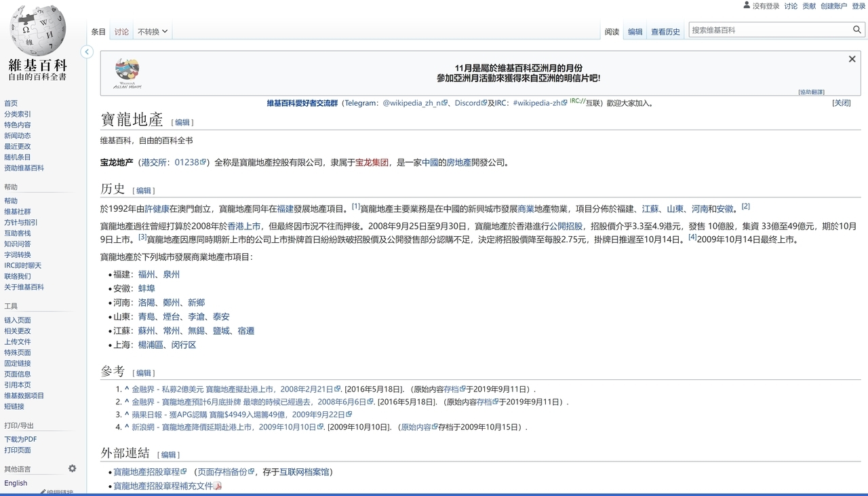
Task: Open the 讨论 link in the top user bar
Action: [x=791, y=6]
